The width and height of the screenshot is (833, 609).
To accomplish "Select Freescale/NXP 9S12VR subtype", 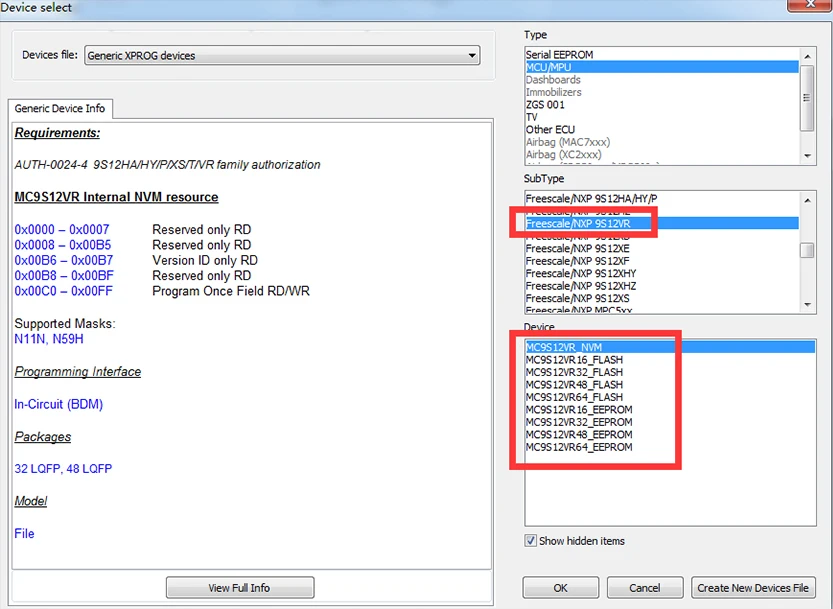I will [x=662, y=224].
